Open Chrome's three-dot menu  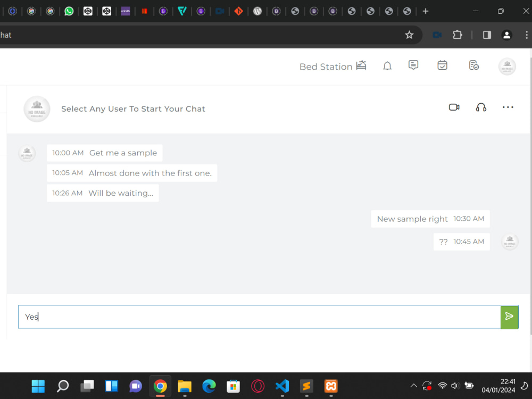click(x=526, y=35)
